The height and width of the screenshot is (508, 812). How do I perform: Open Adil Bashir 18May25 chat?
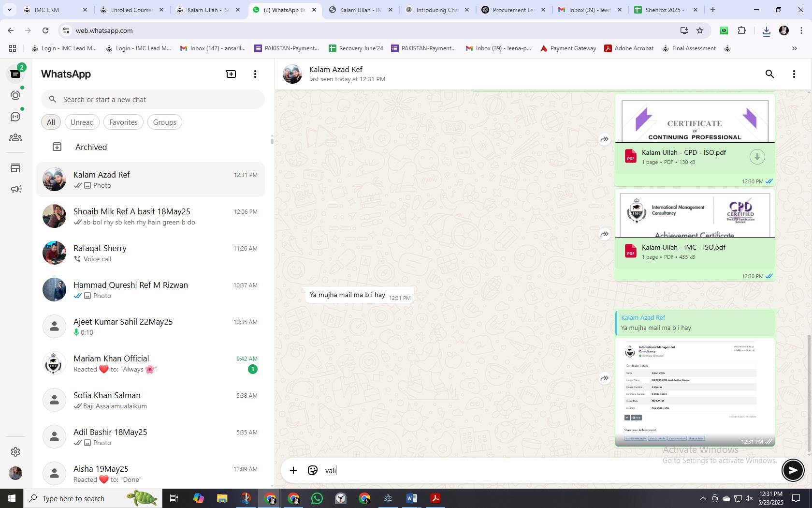coord(150,437)
